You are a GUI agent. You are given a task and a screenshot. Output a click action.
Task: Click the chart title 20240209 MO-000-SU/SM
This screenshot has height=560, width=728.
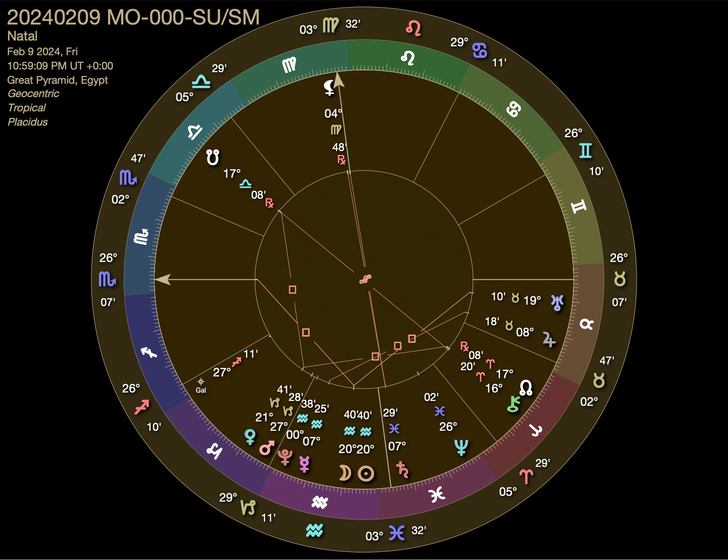[x=133, y=18]
